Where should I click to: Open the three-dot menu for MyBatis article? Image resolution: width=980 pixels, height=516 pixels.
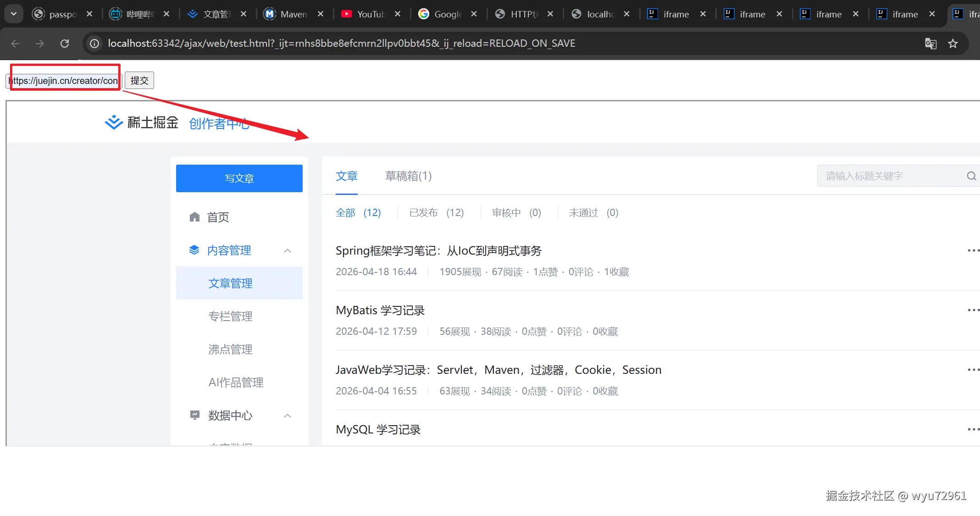point(973,310)
